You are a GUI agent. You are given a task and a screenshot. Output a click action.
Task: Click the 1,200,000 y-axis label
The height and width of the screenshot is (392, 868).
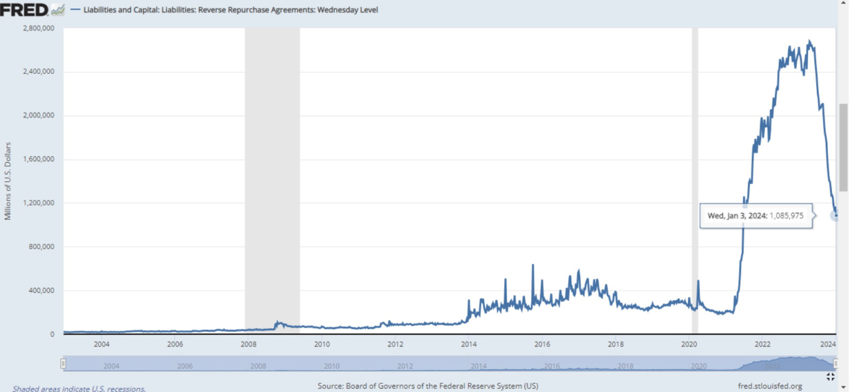39,203
